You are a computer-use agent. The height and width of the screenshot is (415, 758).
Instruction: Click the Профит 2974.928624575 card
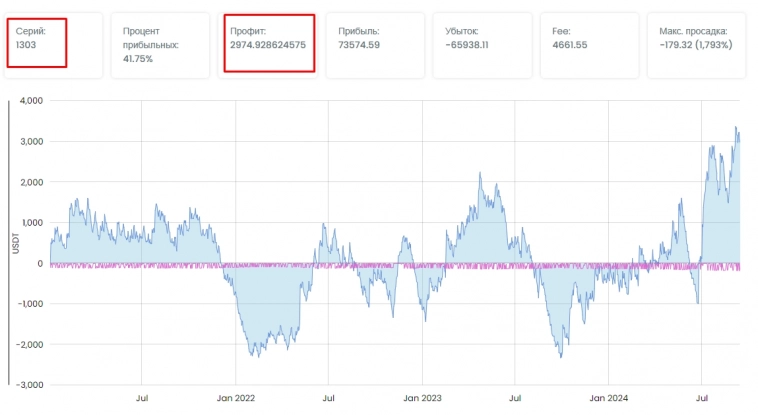coord(270,43)
